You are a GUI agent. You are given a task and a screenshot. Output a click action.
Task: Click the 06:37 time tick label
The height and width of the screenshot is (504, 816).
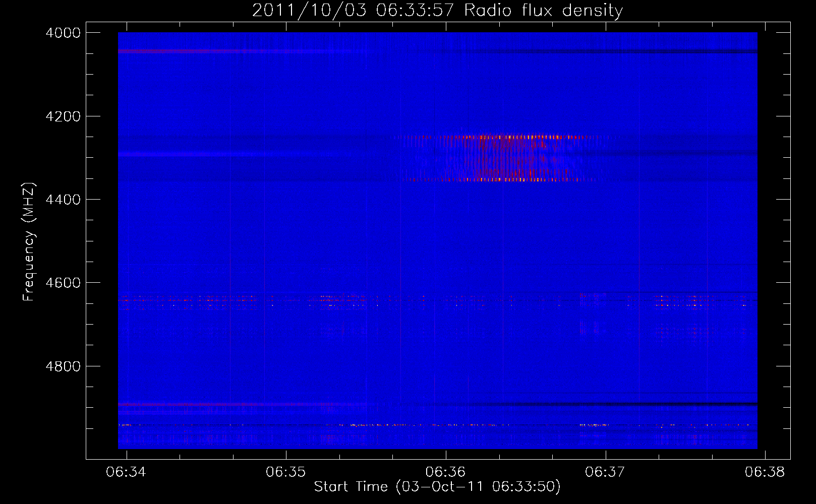[x=605, y=472]
